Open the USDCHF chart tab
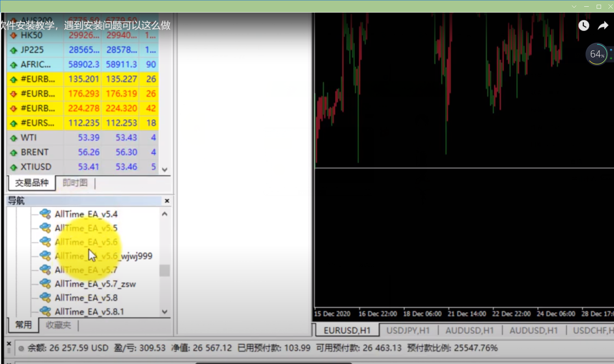The width and height of the screenshot is (614, 364). (593, 331)
